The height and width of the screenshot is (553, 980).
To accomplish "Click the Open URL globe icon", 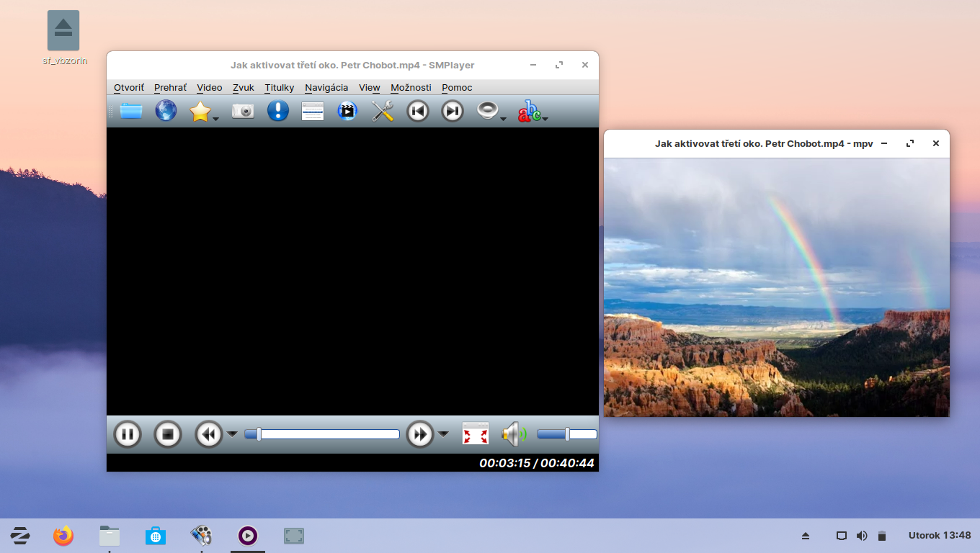I will (x=166, y=111).
